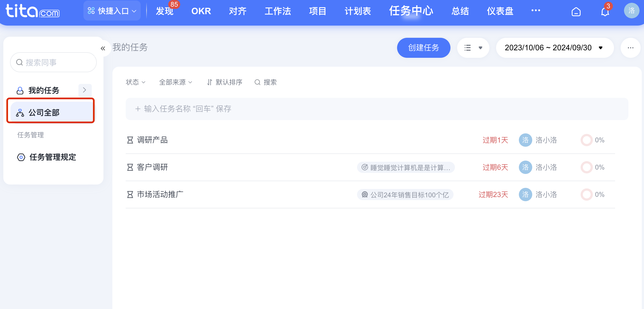Image resolution: width=644 pixels, height=309 pixels.
Task: Open the list view mode dropdown
Action: (473, 48)
